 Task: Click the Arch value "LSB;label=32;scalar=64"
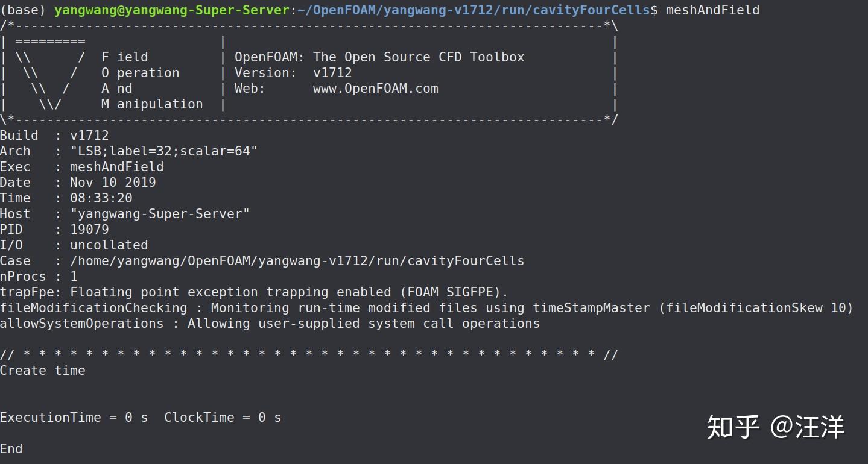[x=163, y=151]
